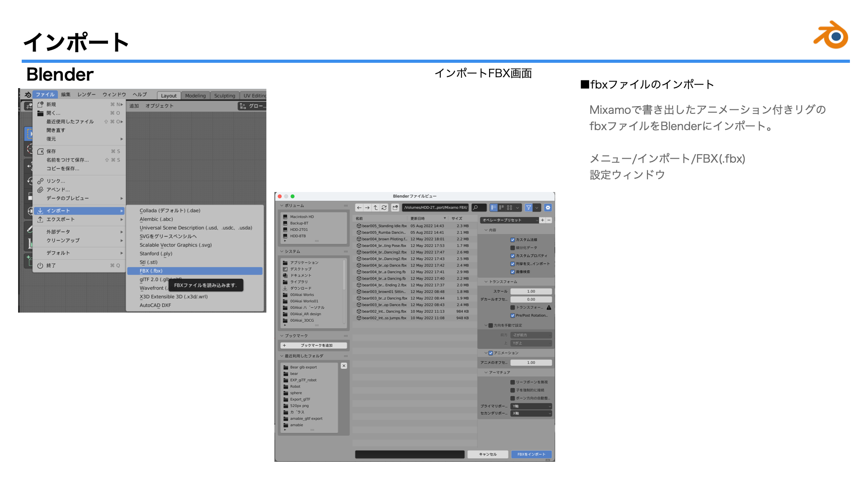Adjust the デカールオフセット 0.00 value field
Image resolution: width=868 pixels, height=488 pixels.
pos(531,300)
